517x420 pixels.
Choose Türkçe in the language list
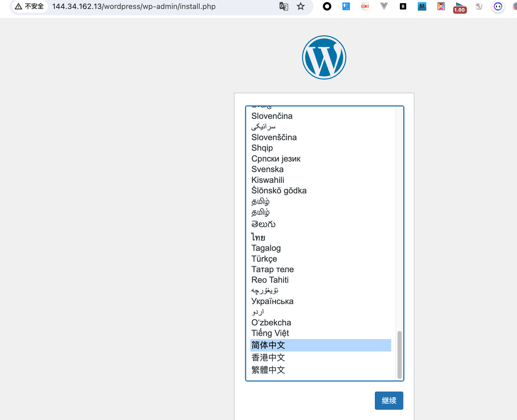264,259
